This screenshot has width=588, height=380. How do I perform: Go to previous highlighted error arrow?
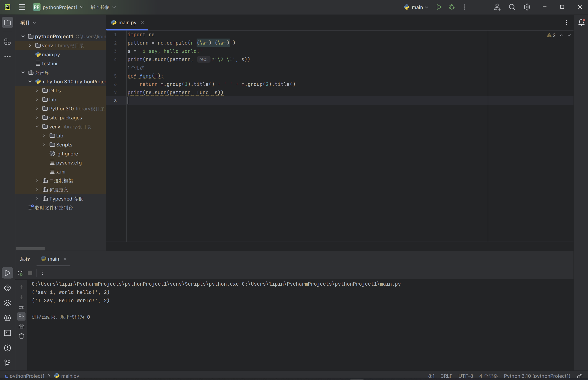pyautogui.click(x=561, y=35)
